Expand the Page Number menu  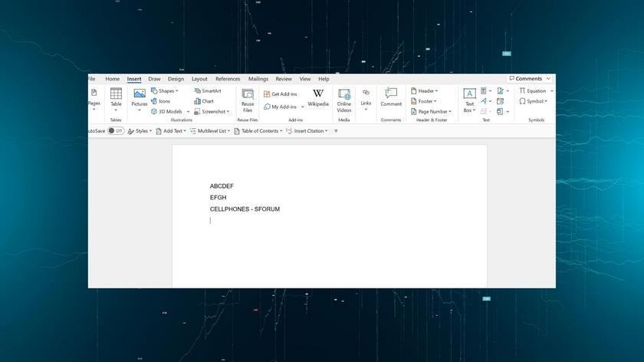click(431, 111)
